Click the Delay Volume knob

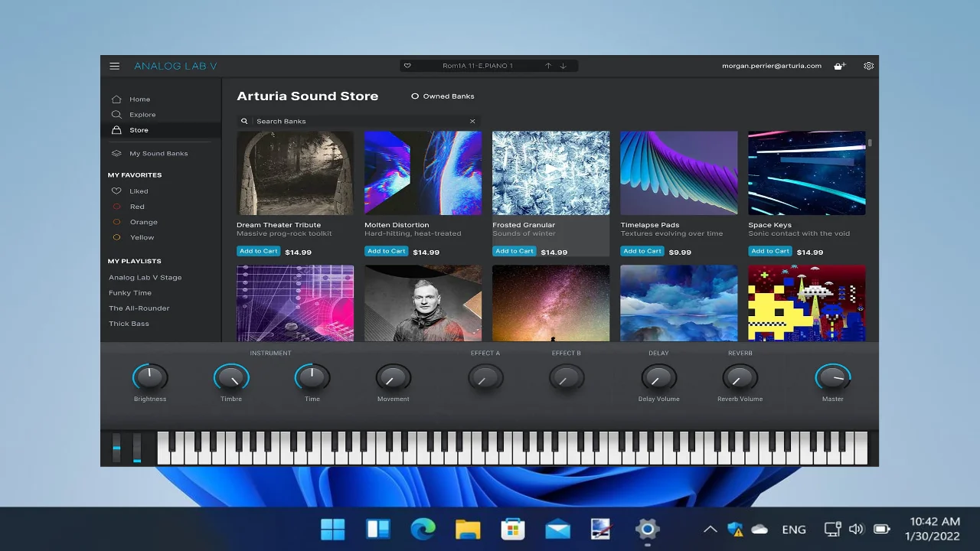coord(658,377)
